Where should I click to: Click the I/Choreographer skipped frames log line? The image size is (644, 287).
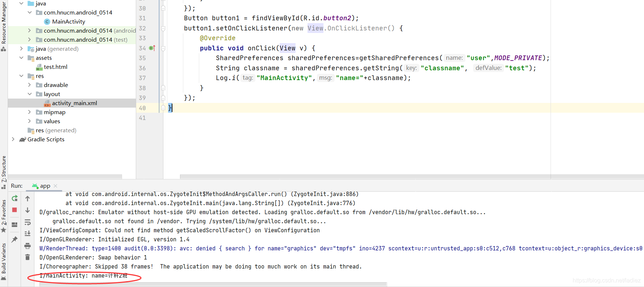[201, 267]
